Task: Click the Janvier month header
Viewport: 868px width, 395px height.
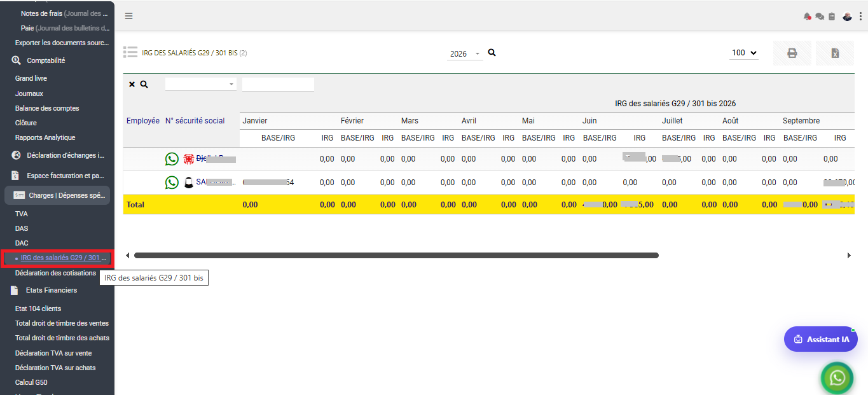Action: pyautogui.click(x=255, y=121)
